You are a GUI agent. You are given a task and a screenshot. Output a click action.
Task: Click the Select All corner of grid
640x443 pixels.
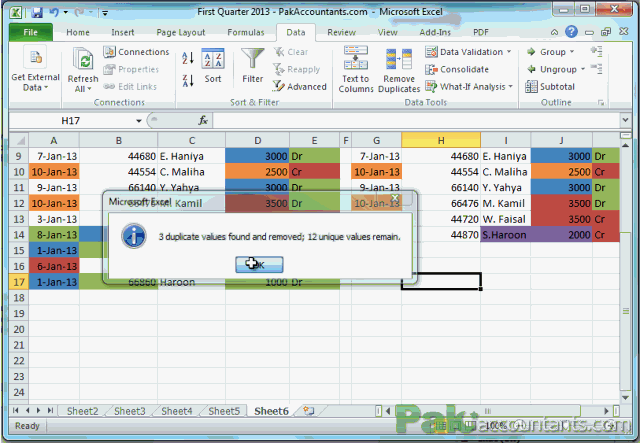coord(19,140)
